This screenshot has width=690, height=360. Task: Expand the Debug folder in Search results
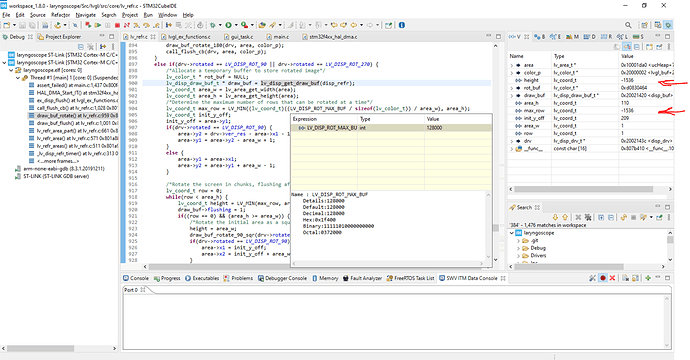point(518,248)
